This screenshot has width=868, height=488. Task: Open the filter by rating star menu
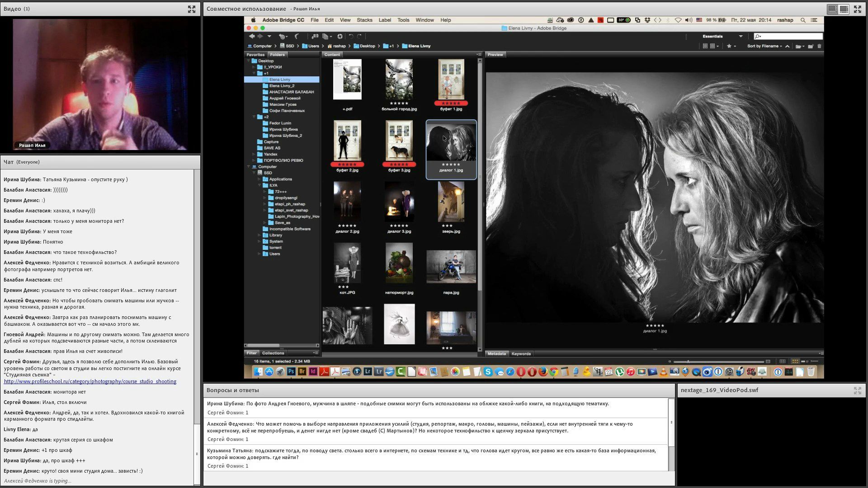pos(731,46)
